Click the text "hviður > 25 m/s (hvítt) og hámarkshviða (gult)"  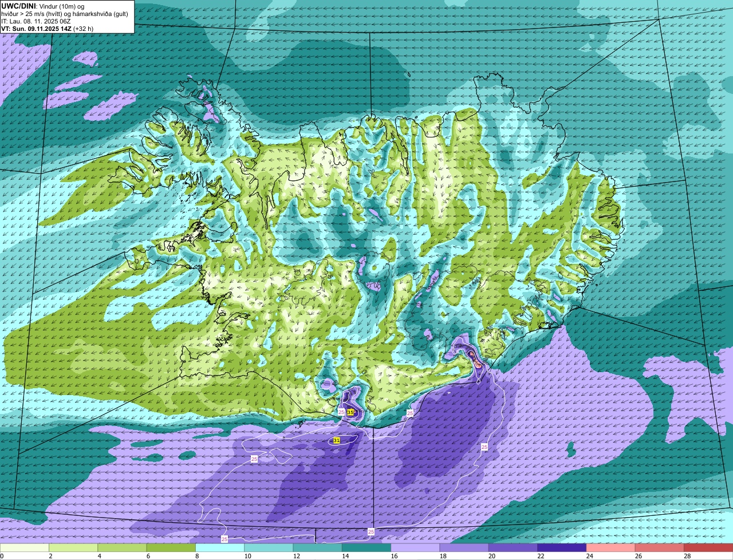[65, 14]
